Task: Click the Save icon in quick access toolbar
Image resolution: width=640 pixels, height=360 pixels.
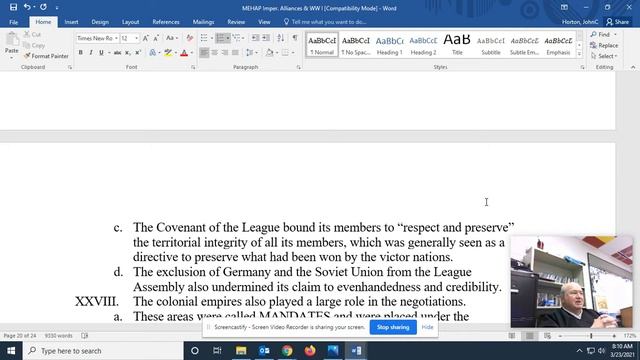Action: pyautogui.click(x=13, y=7)
